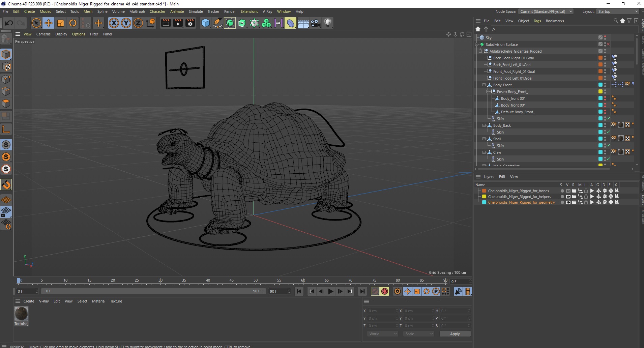Screen dimensions: 644x348
Task: Open the material manager Texture menu
Action: click(116, 301)
